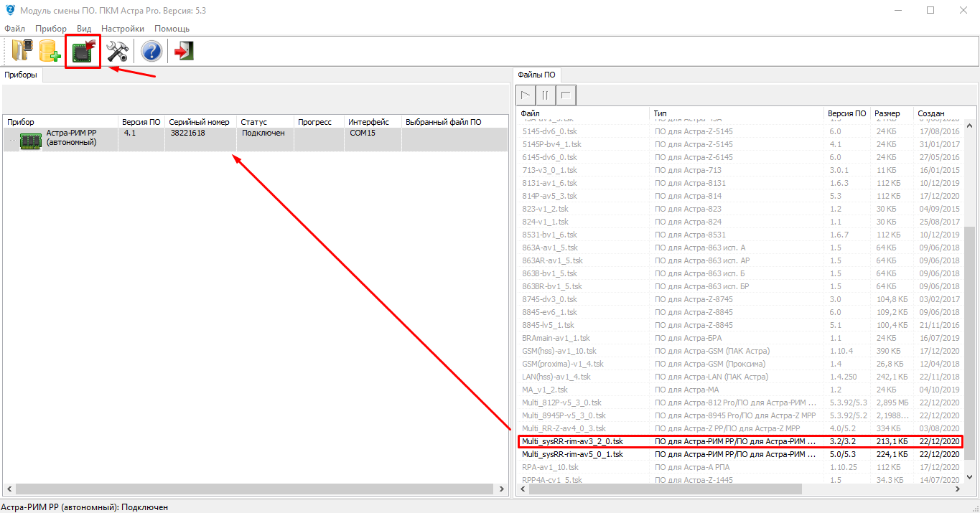Open the Файл menu
This screenshot has width=980, height=513.
[x=14, y=29]
